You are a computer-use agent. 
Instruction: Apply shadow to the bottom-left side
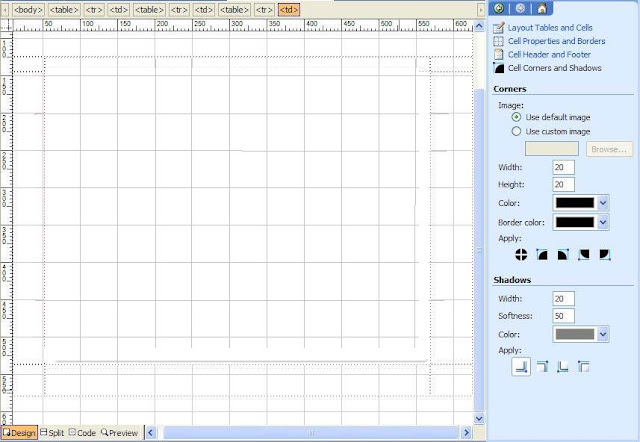(563, 366)
